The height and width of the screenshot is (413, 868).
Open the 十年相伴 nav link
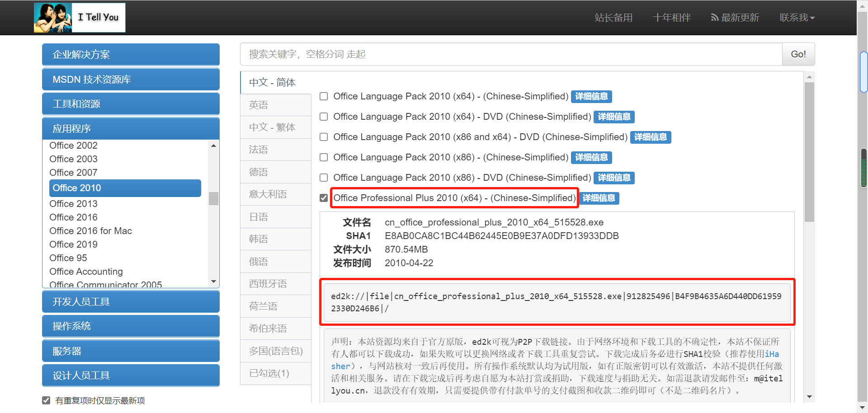(x=672, y=18)
